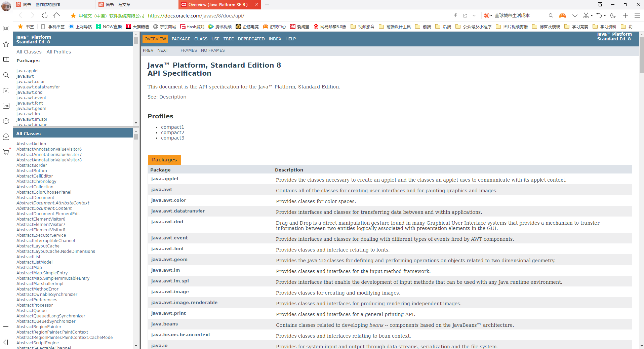Click the undo closed tab icon

[x=599, y=15]
